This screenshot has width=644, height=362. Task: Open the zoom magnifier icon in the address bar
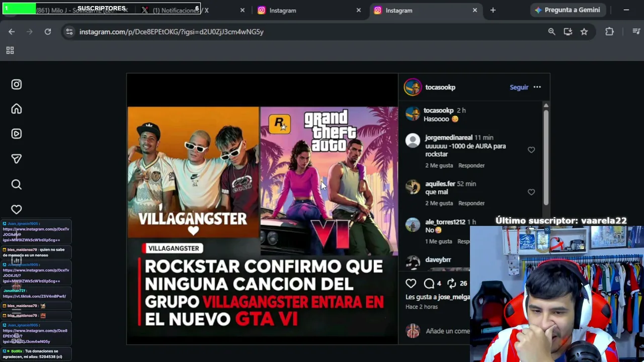point(552,32)
